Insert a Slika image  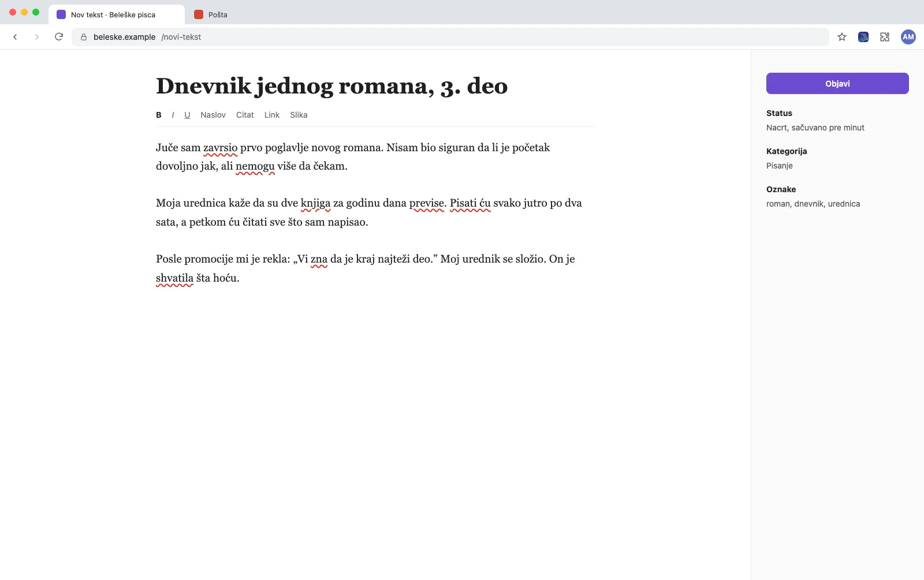(299, 115)
